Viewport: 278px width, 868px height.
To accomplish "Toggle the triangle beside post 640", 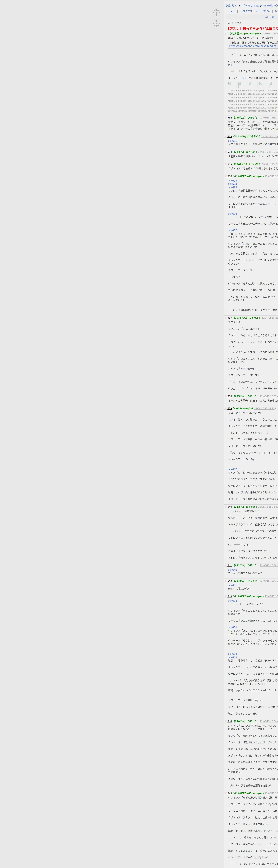I will [x=226, y=507].
